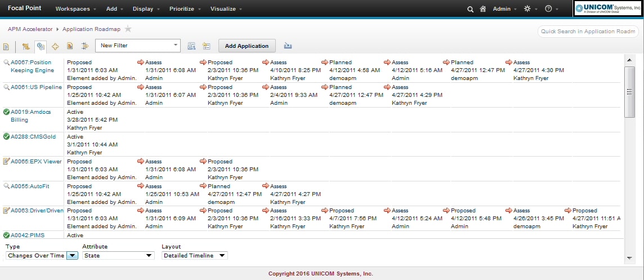The image size is (644, 280).
Task: Click the search magnifier icon in top bar
Action: 470,9
